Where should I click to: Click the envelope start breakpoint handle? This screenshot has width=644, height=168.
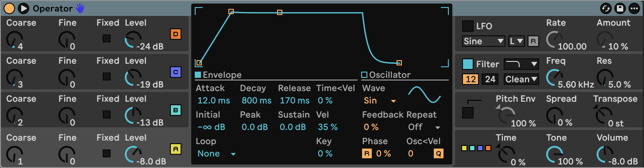[199, 63]
